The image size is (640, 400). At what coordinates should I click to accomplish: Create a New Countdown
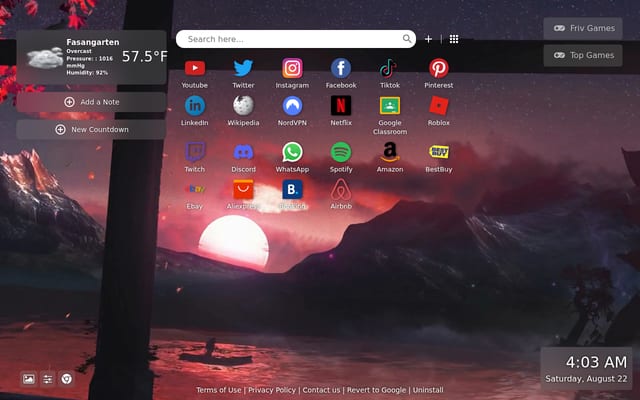pos(91,129)
